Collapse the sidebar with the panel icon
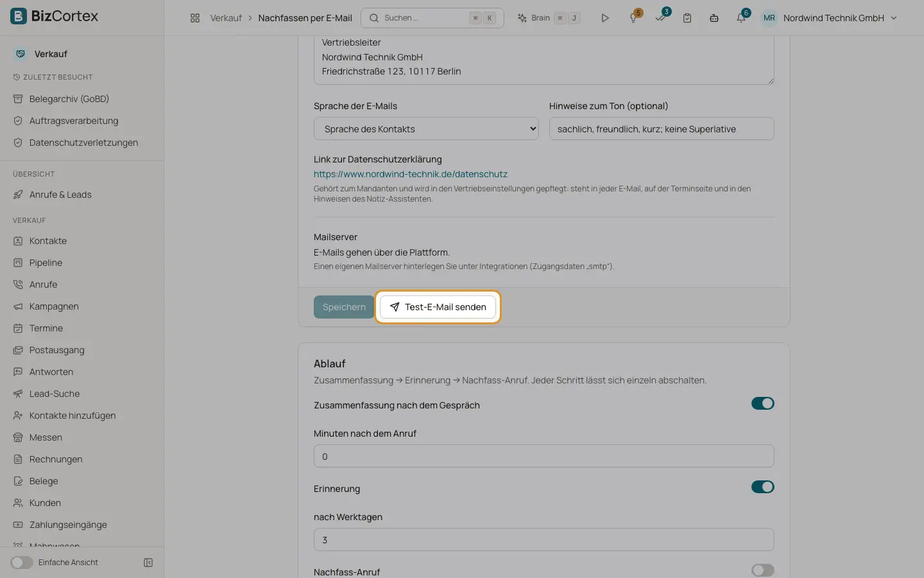The width and height of the screenshot is (924, 578). [148, 563]
